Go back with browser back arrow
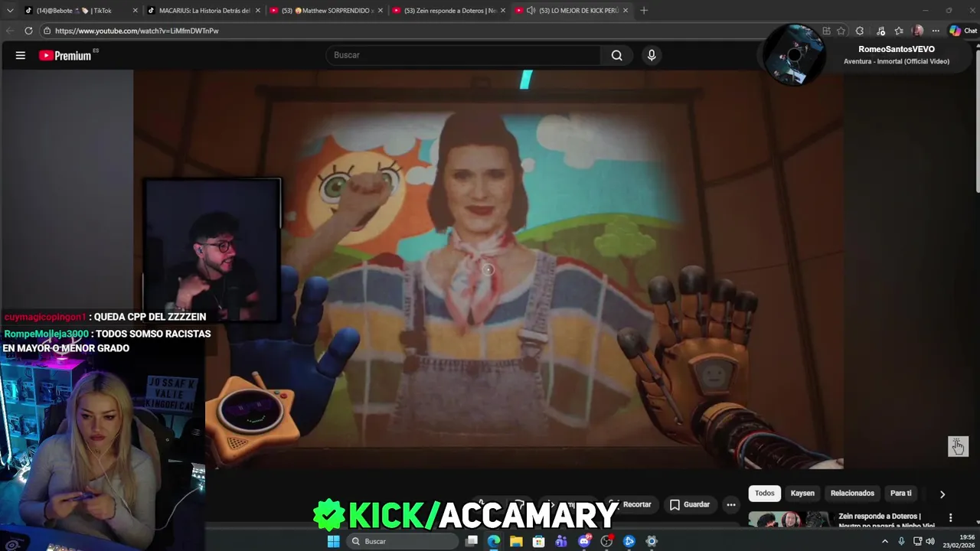The width and height of the screenshot is (980, 551). pos(9,31)
